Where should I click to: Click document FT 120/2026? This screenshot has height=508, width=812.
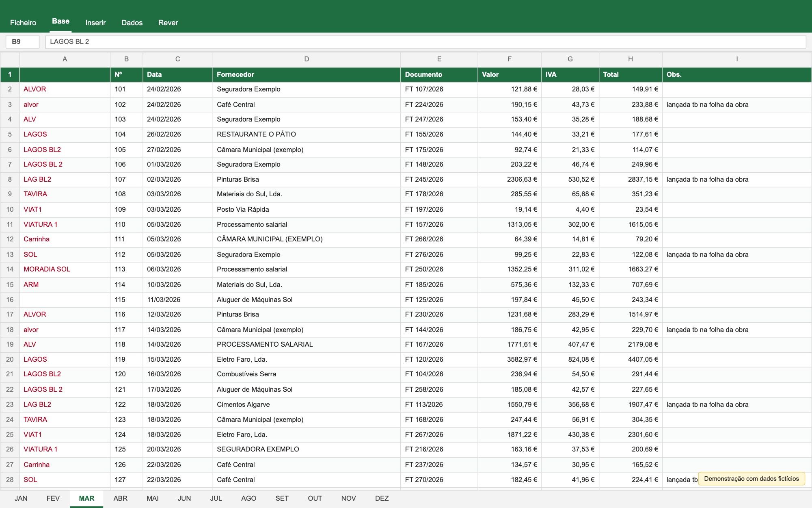tap(439, 359)
